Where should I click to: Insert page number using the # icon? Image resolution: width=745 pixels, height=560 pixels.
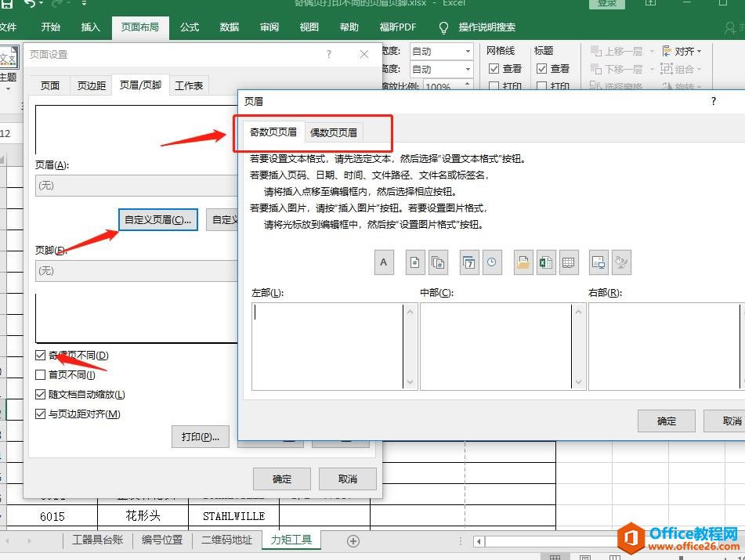click(x=414, y=262)
